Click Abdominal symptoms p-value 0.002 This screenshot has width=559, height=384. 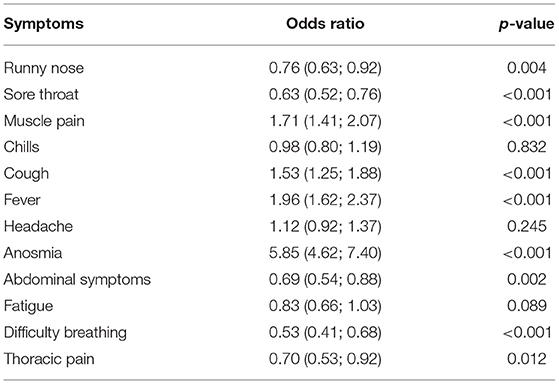click(527, 279)
